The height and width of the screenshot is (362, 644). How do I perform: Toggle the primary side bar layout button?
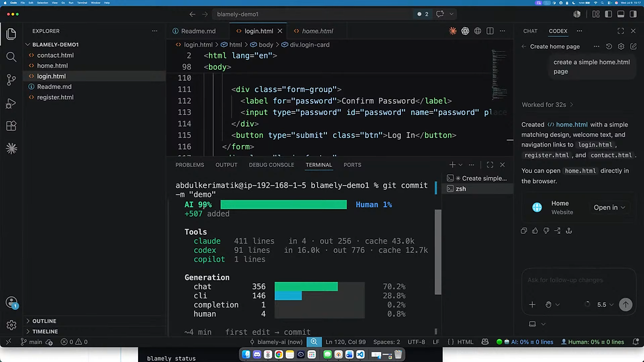609,14
